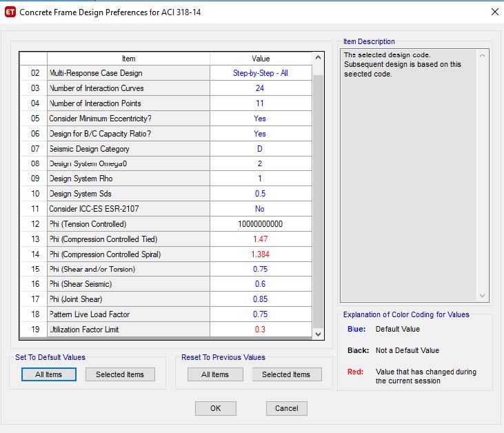Select the Seismic Design Category label
Image resolution: width=504 pixels, height=433 pixels.
[x=128, y=148]
